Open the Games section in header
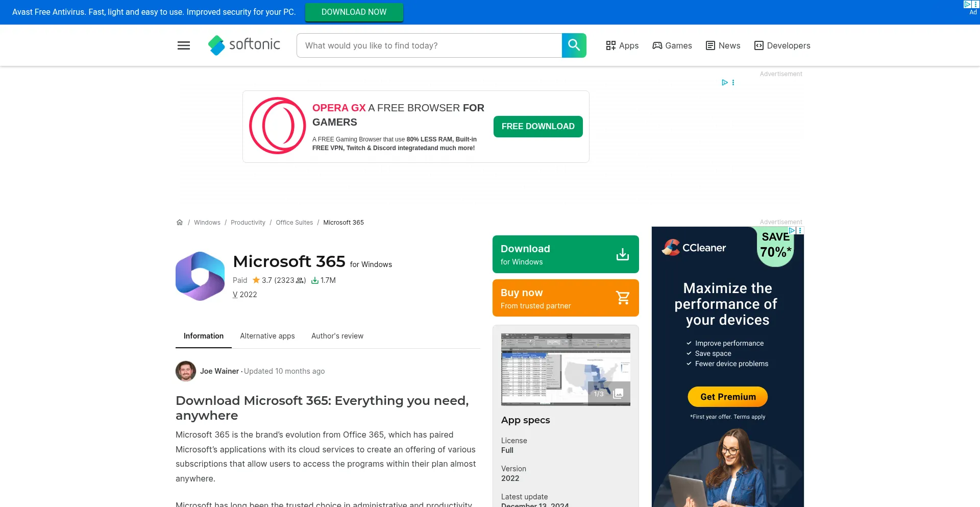This screenshot has height=507, width=980. pos(672,45)
